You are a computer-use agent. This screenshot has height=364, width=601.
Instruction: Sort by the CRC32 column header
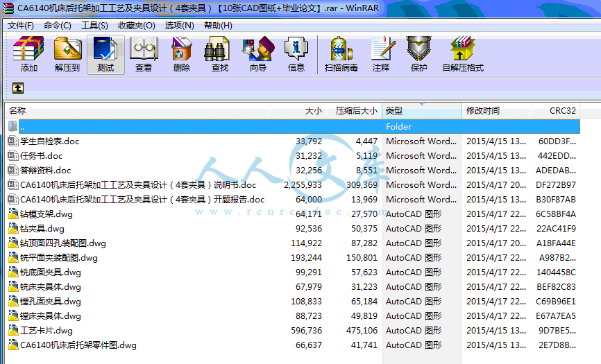click(x=556, y=111)
